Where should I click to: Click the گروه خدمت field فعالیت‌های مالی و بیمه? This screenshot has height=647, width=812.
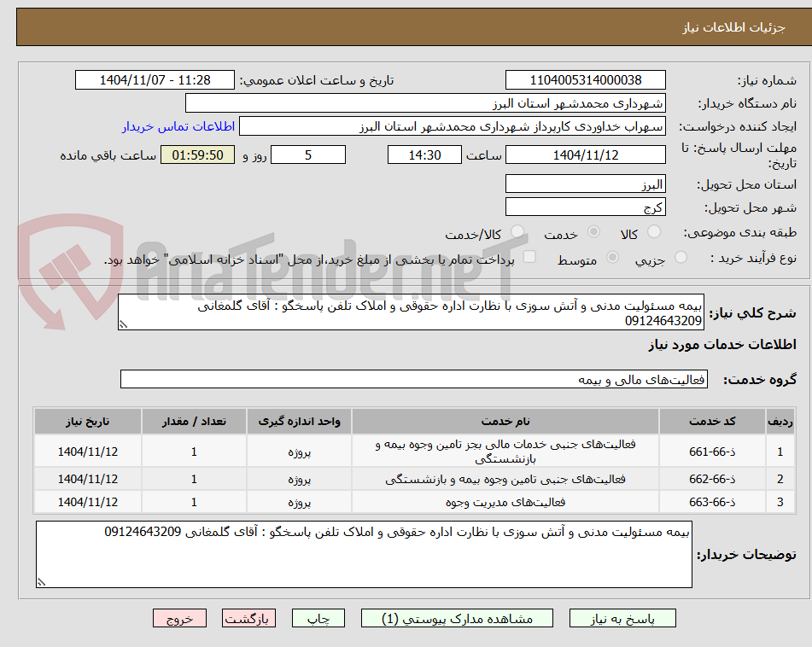coord(414,379)
